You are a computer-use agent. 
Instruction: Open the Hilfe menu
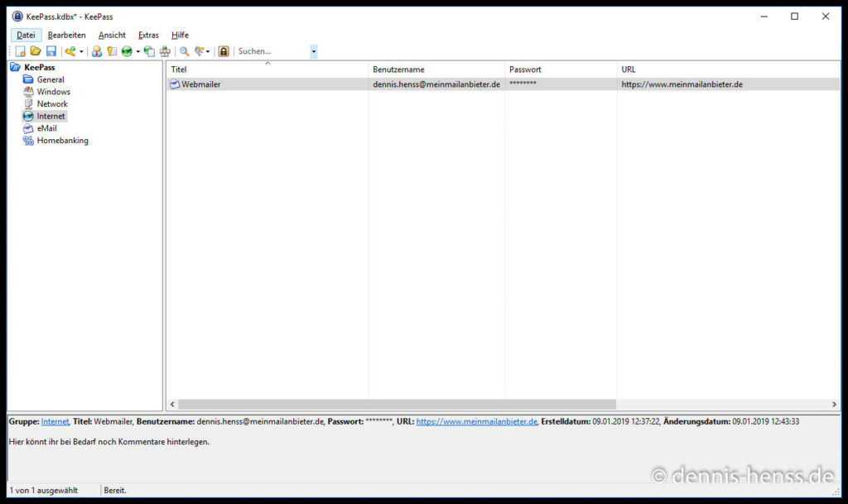click(180, 35)
